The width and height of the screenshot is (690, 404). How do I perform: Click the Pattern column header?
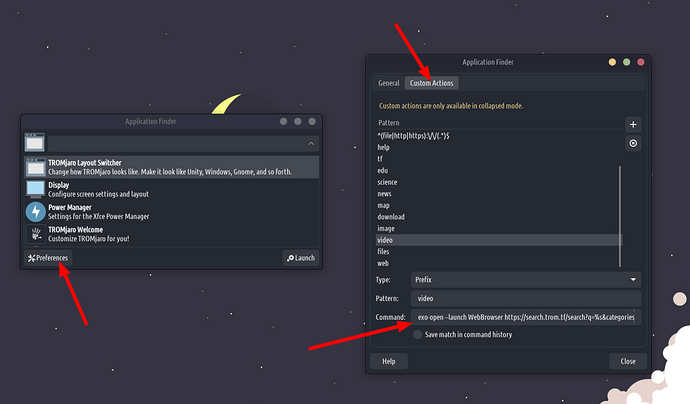tap(499, 123)
